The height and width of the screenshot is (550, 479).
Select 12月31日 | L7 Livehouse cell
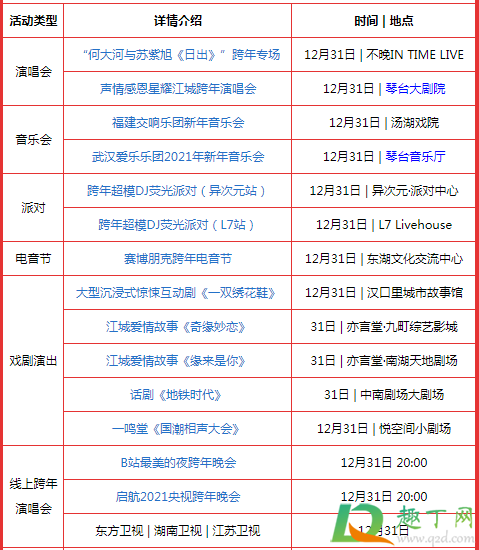click(383, 225)
